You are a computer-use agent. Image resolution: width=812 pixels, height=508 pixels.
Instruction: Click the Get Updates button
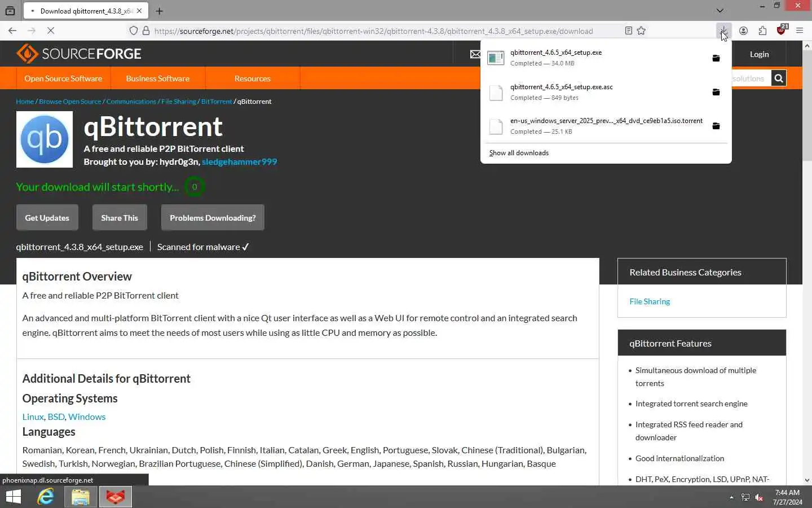point(47,218)
